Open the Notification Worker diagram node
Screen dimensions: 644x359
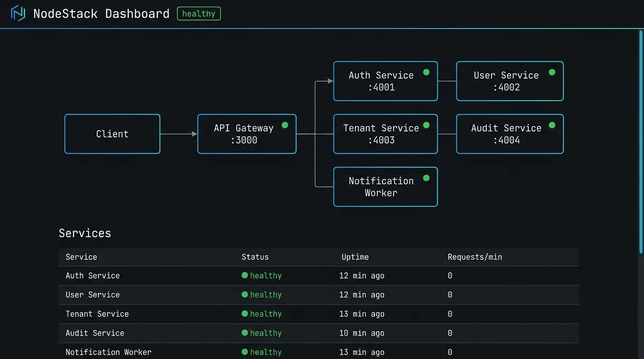386,187
